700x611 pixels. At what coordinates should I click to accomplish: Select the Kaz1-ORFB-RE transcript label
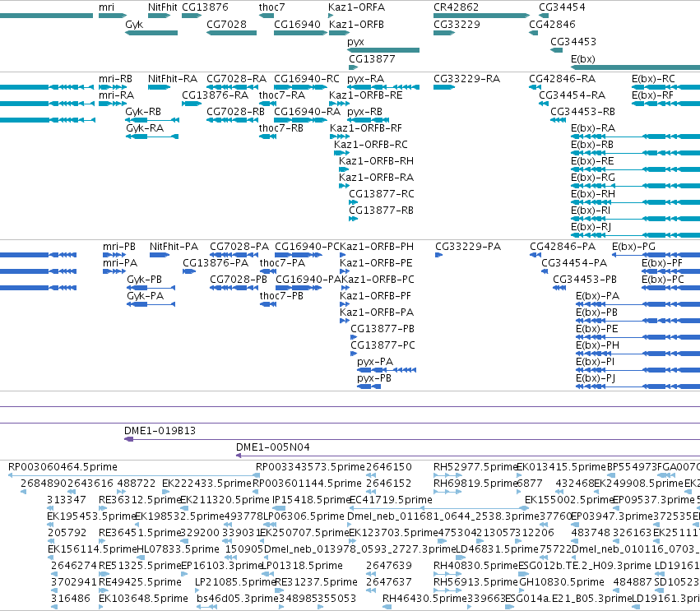[365, 95]
